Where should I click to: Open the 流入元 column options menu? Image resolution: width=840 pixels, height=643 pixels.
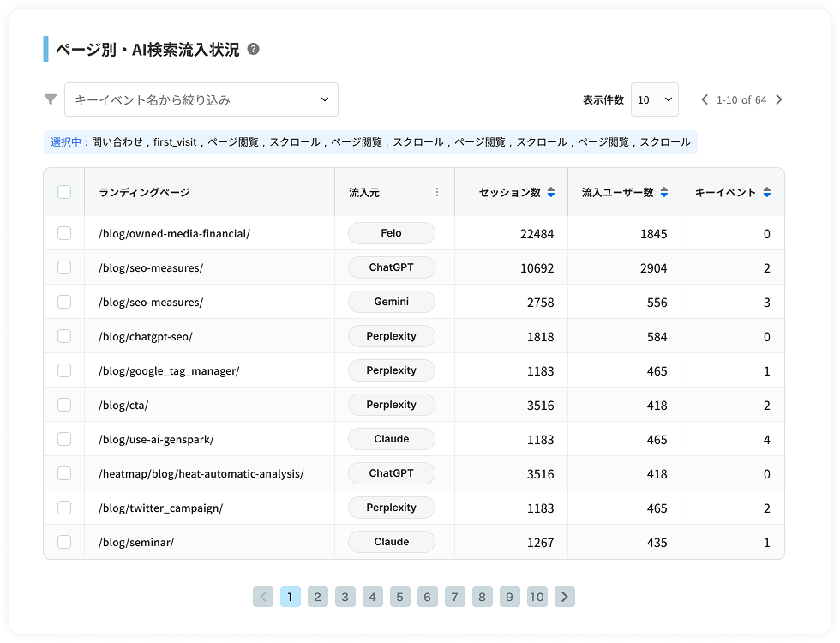[x=437, y=193]
